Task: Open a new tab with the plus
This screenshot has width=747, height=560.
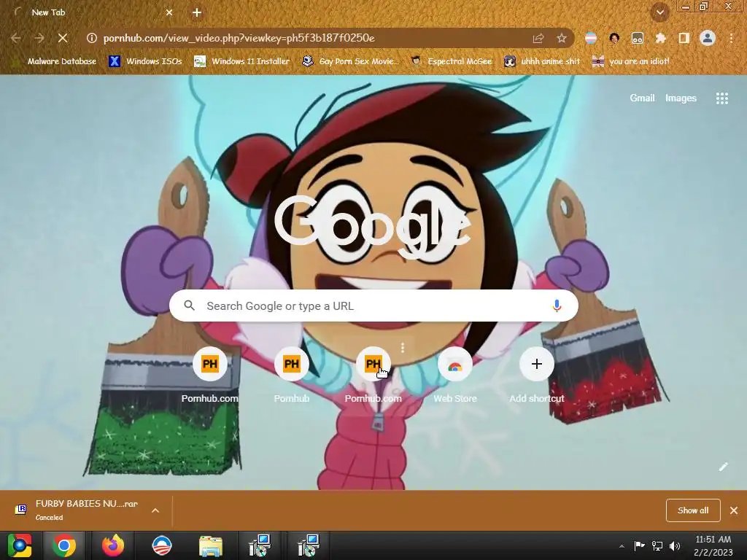Action: click(x=197, y=12)
